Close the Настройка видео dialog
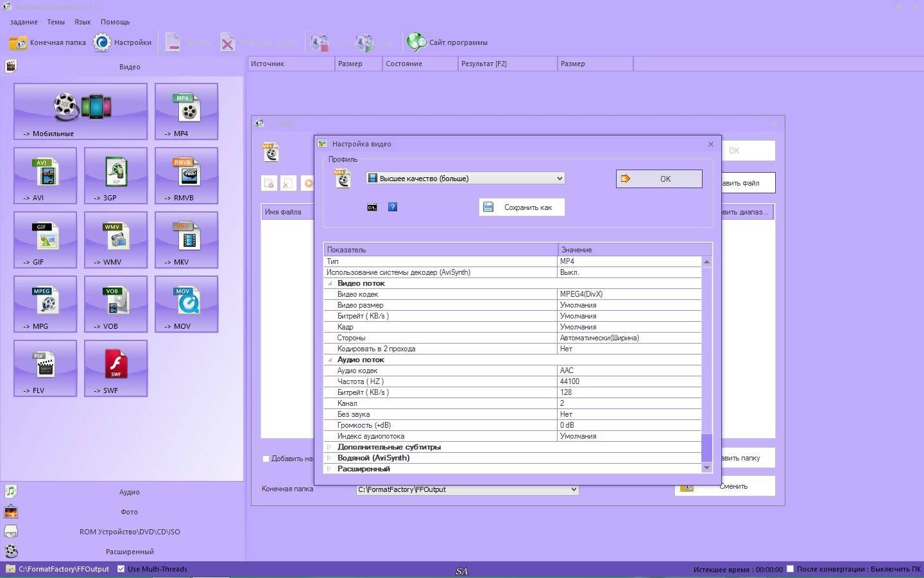Screen dimensions: 924x578 tap(710, 144)
